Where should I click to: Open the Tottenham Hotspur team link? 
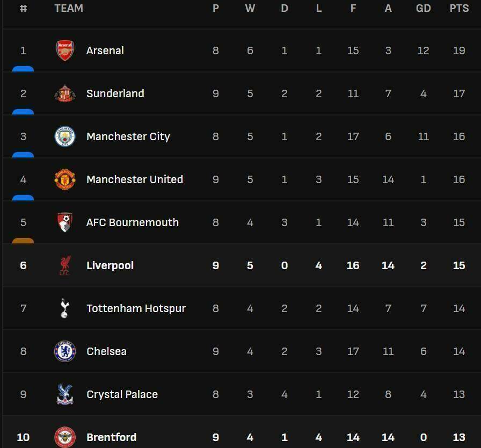point(136,308)
